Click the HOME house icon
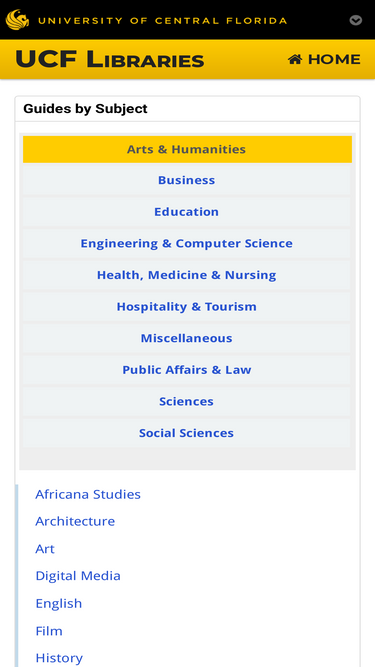Image resolution: width=375 pixels, height=667 pixels. coord(295,59)
